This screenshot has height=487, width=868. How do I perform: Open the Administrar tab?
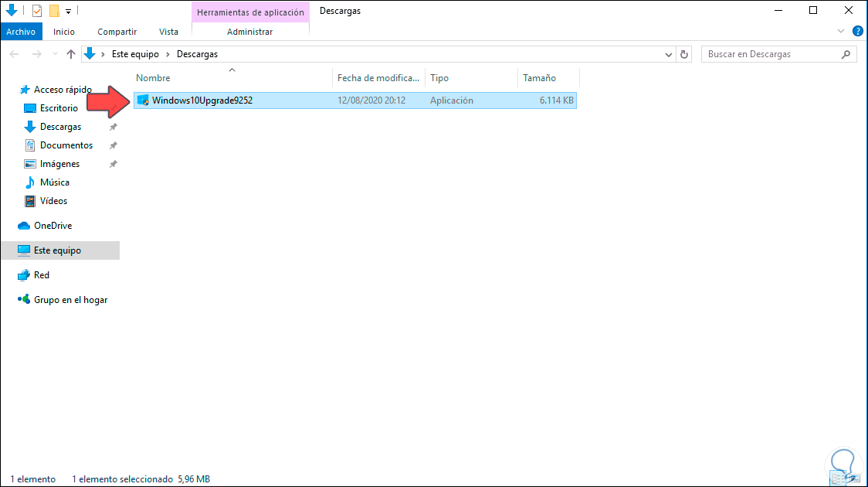click(x=249, y=32)
